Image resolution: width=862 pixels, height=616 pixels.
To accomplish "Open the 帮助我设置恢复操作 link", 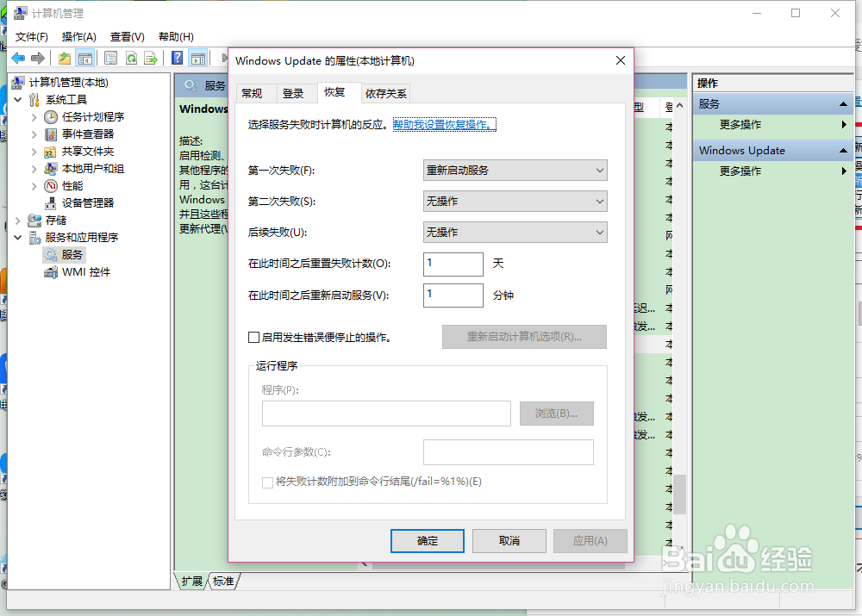I will pyautogui.click(x=444, y=125).
